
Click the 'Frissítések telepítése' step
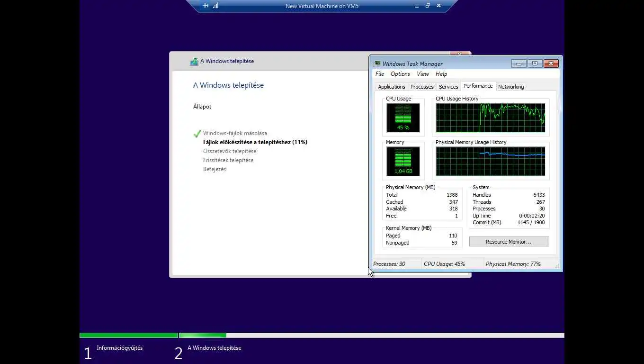(x=228, y=160)
